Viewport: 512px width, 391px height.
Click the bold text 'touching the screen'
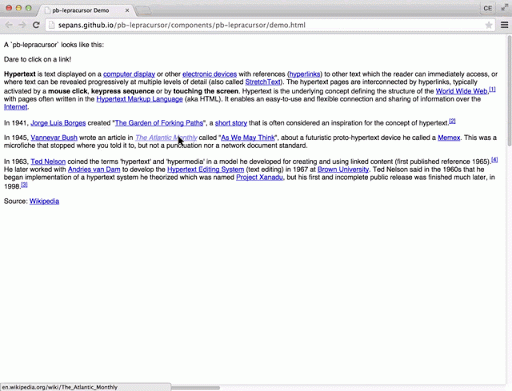(x=206, y=91)
